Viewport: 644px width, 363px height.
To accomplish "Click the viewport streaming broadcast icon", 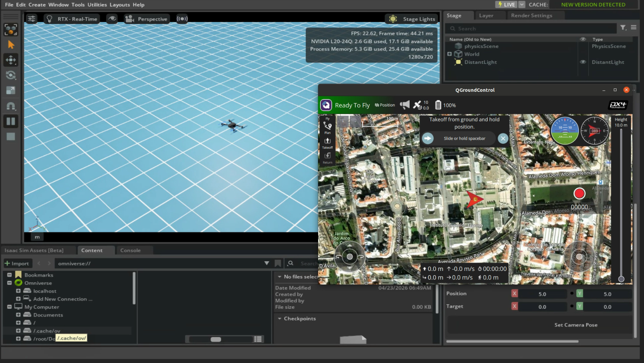I will tap(182, 19).
